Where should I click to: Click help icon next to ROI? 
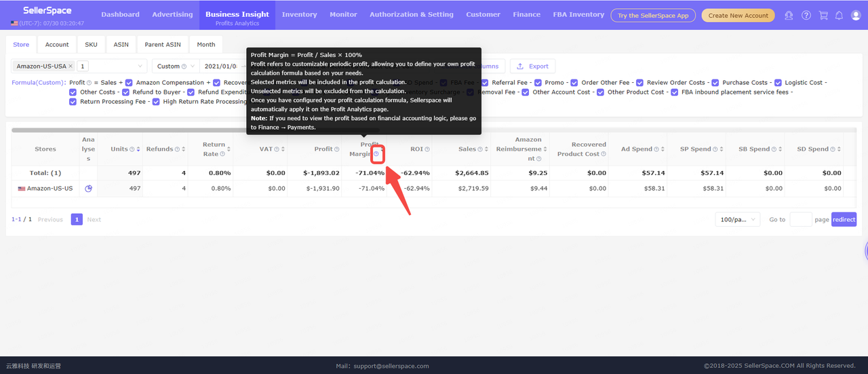point(427,149)
